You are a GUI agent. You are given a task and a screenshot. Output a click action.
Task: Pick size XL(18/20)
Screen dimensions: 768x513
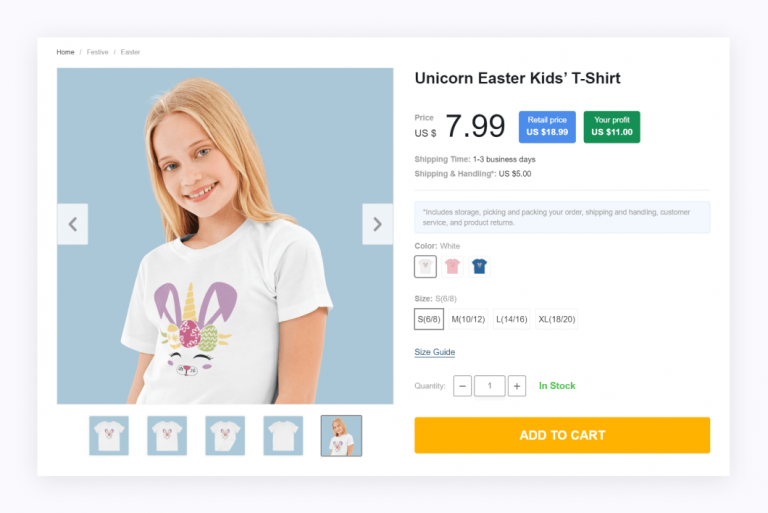pos(557,319)
